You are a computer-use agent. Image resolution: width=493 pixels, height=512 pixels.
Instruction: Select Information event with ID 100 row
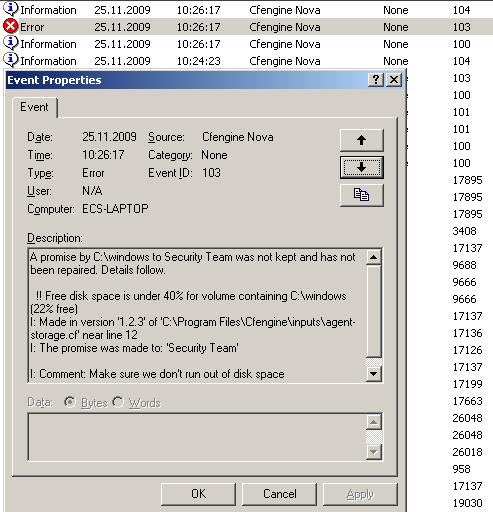[x=246, y=44]
